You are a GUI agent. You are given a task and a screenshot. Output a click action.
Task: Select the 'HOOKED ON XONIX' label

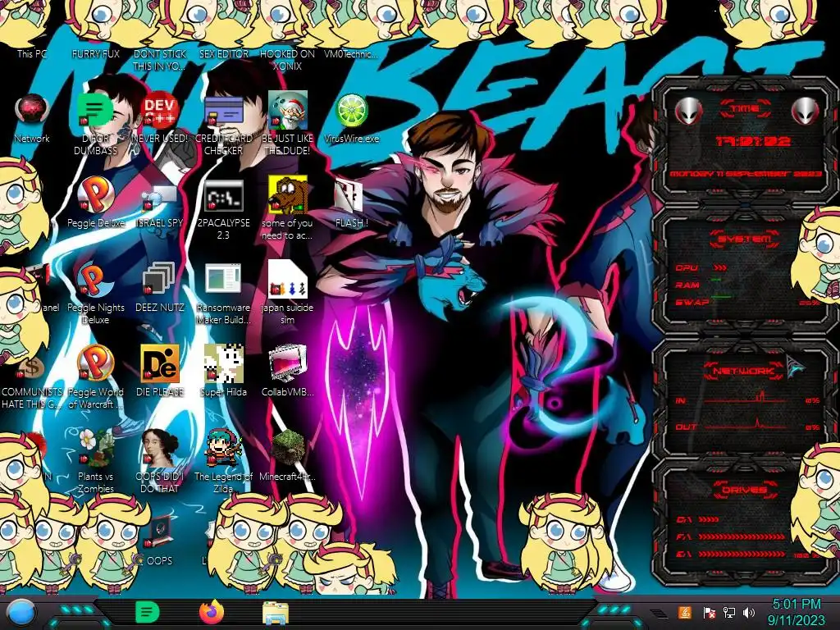click(x=288, y=60)
